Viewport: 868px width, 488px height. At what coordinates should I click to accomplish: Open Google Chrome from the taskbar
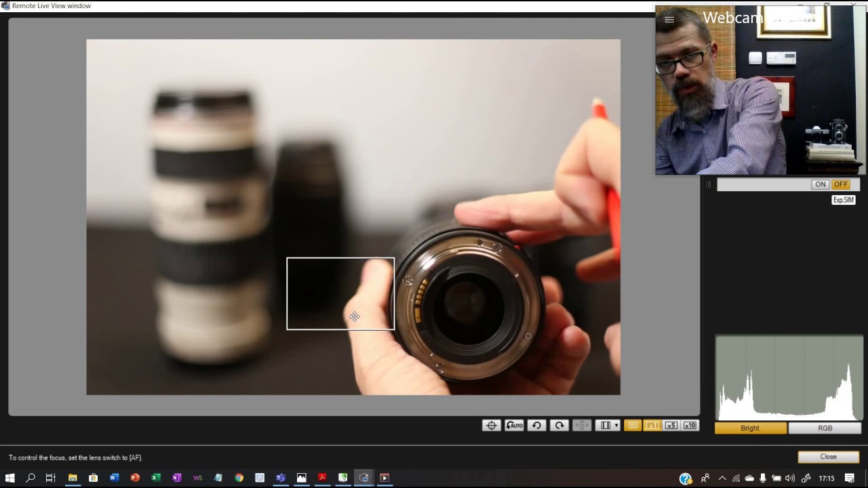239,478
